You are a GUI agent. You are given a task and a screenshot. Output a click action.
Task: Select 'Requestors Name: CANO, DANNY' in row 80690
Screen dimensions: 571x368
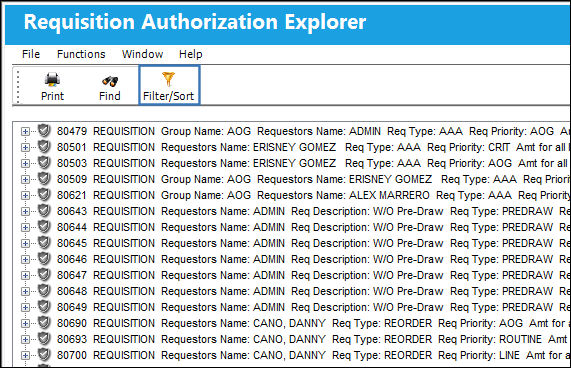tap(243, 323)
